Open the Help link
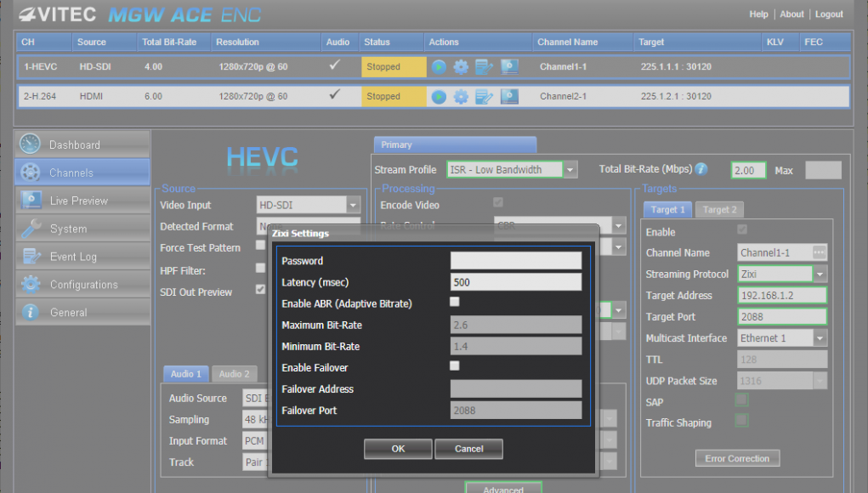 758,14
